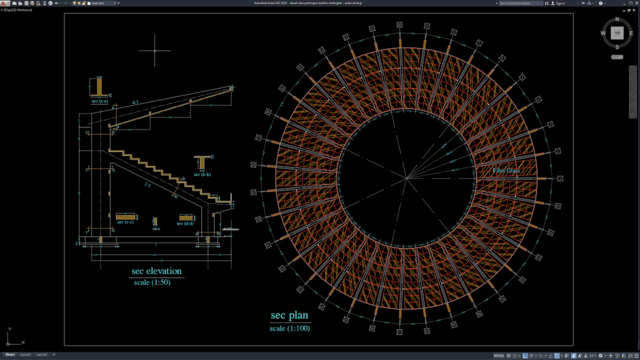
Task: Open the AutoCAD application menu button
Action: coord(5,3)
